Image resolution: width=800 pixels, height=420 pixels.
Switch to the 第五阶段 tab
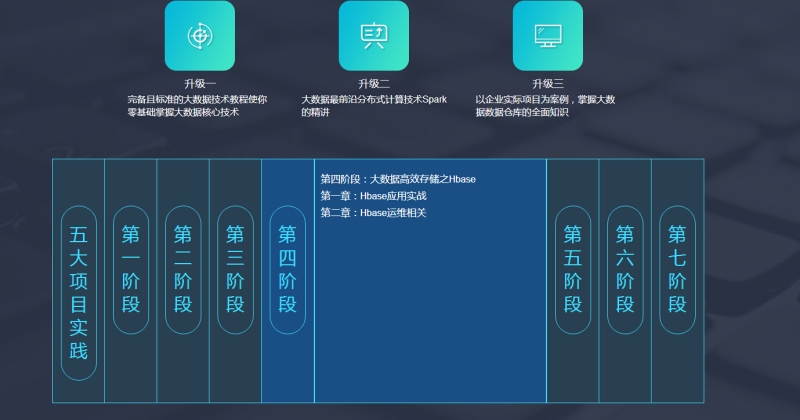pos(573,269)
